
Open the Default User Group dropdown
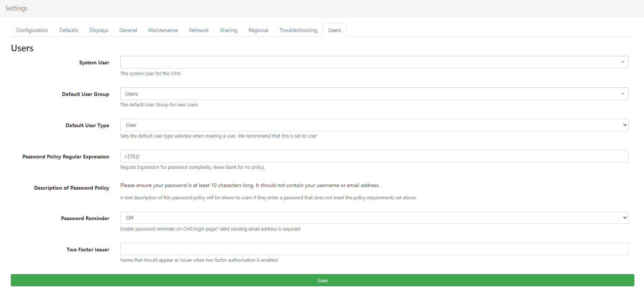(x=374, y=94)
